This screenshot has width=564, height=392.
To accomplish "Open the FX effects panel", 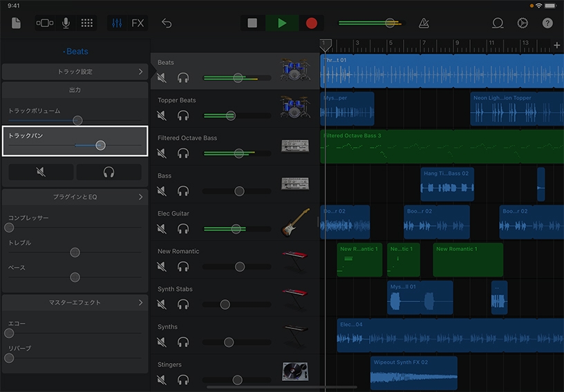I will pyautogui.click(x=138, y=23).
